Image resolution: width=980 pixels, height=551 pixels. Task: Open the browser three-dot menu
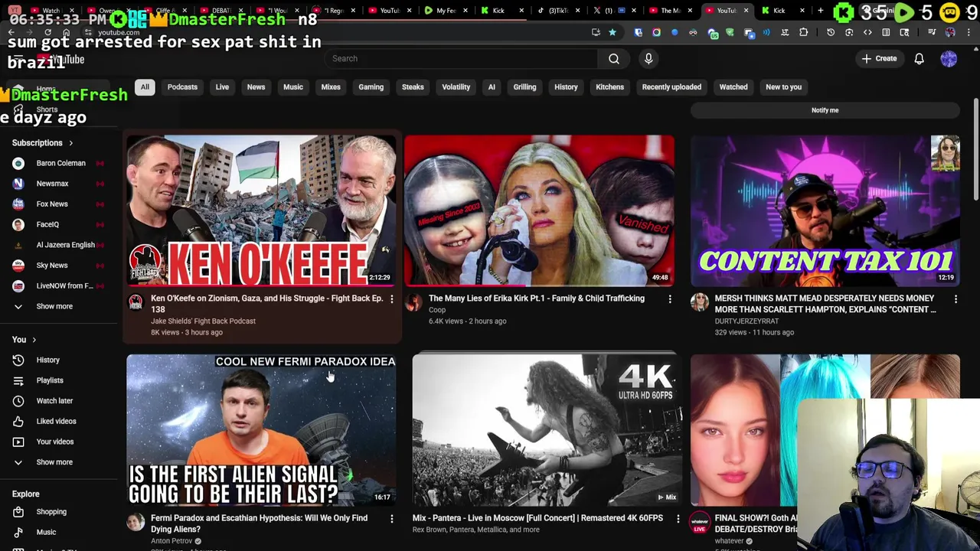967,32
